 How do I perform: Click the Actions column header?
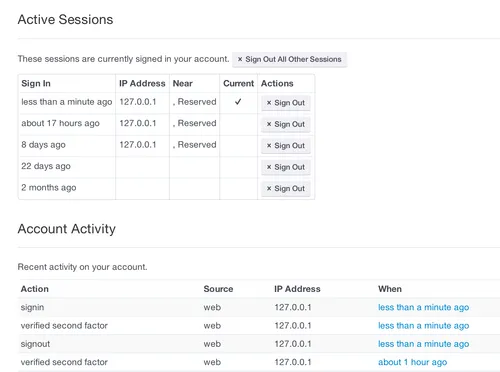click(277, 83)
